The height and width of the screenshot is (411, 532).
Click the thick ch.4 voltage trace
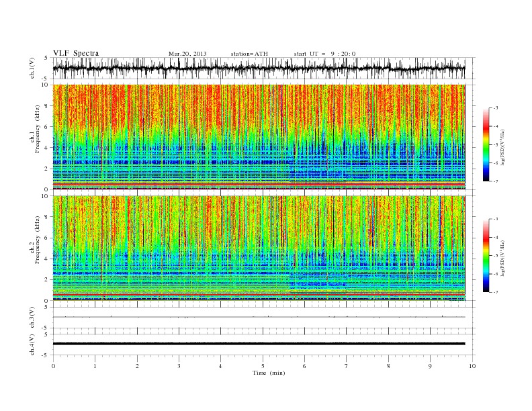point(259,344)
